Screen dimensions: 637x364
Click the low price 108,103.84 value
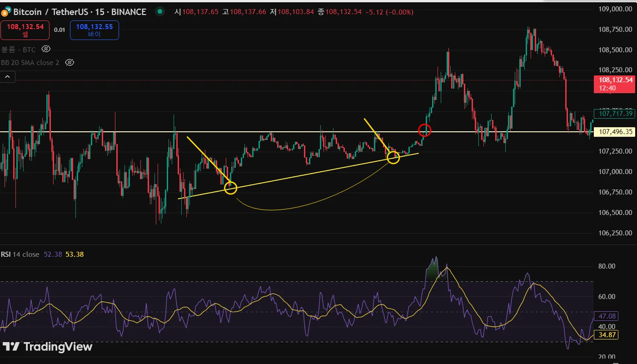[296, 12]
